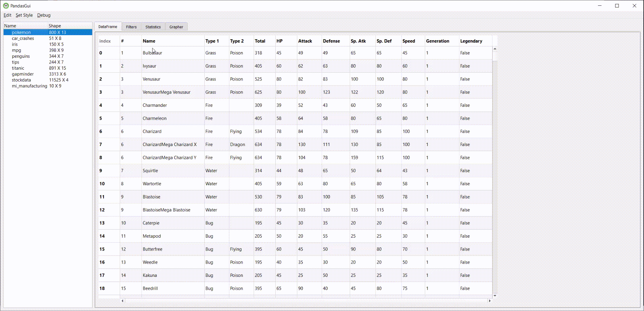Click the Attack column header
The image size is (644, 311).
pos(309,41)
